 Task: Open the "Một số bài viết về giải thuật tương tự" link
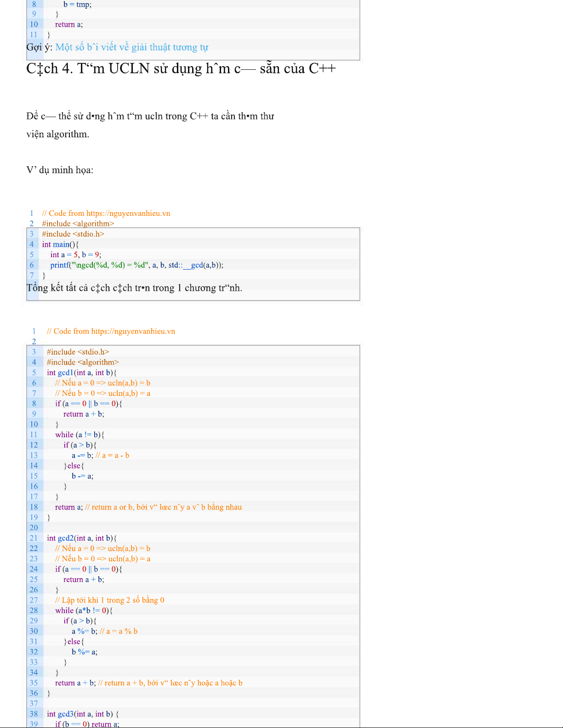tap(131, 47)
